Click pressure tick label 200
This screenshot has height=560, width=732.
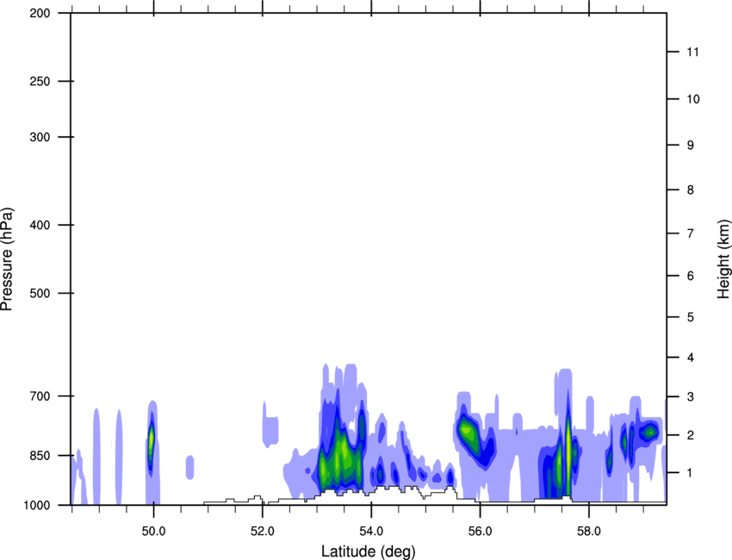click(x=40, y=14)
